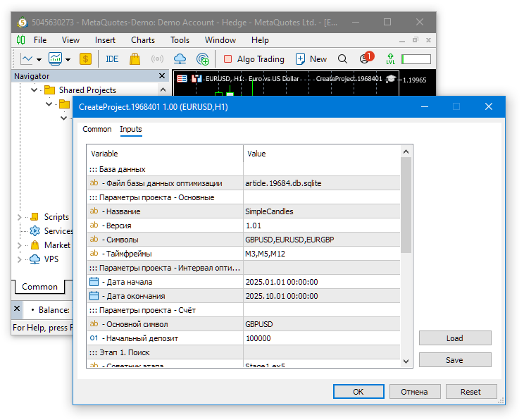
Task: Click the Reset button
Action: click(470, 392)
